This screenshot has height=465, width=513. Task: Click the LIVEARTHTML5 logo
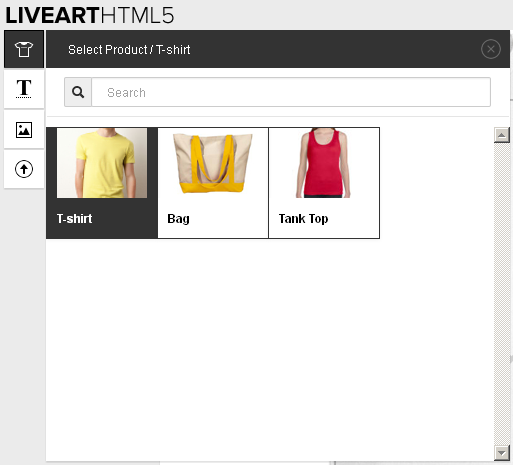(90, 15)
